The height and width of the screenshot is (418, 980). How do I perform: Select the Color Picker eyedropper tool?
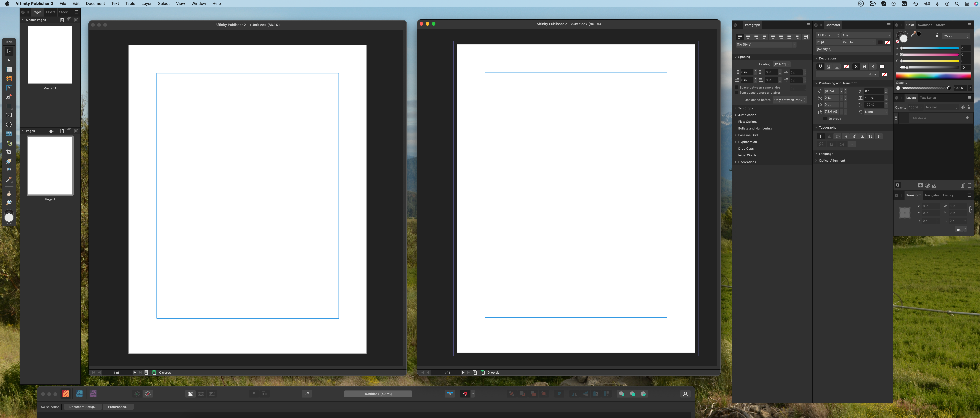pos(9,179)
